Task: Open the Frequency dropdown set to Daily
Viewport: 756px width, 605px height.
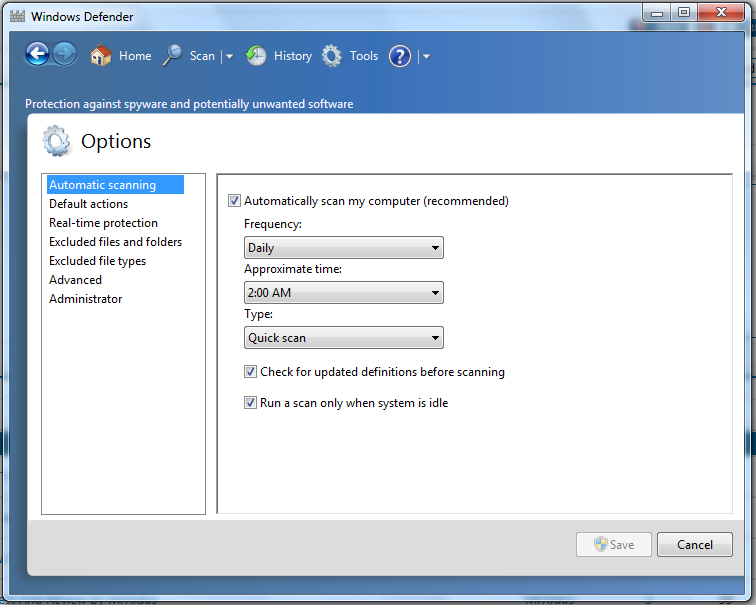Action: coord(344,247)
